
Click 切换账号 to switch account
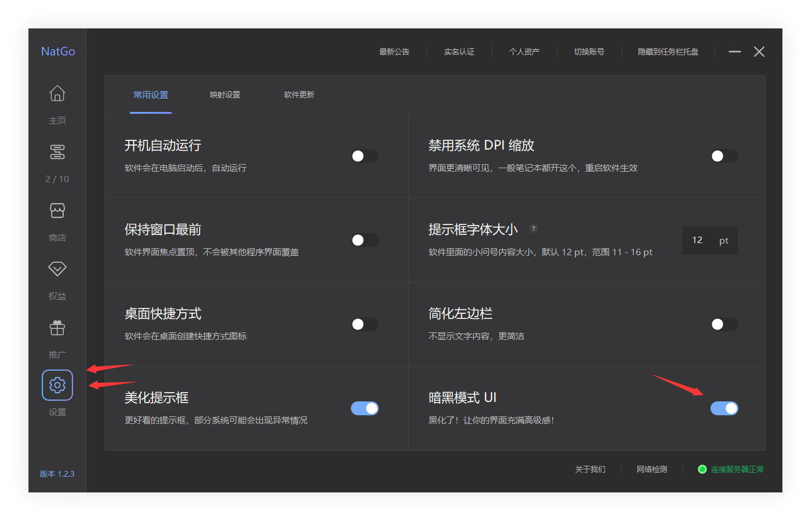pyautogui.click(x=589, y=52)
